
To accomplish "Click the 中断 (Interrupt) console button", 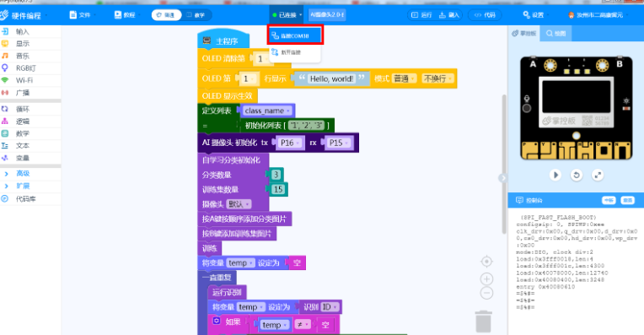I will coord(609,200).
